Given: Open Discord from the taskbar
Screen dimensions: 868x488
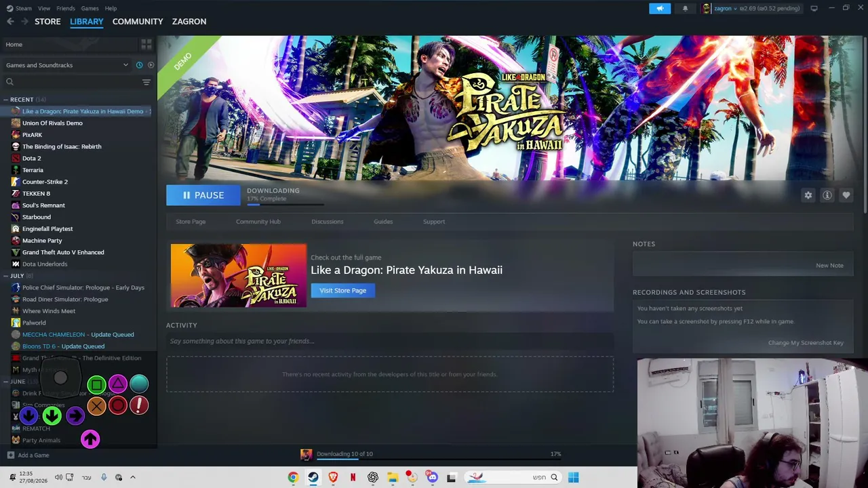Looking at the screenshot, I should pyautogui.click(x=432, y=477).
